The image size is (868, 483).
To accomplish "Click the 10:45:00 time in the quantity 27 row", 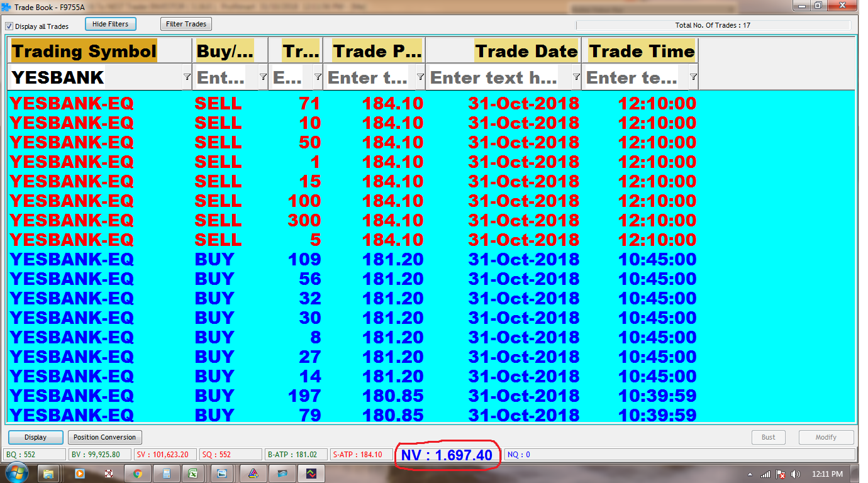I will point(657,357).
